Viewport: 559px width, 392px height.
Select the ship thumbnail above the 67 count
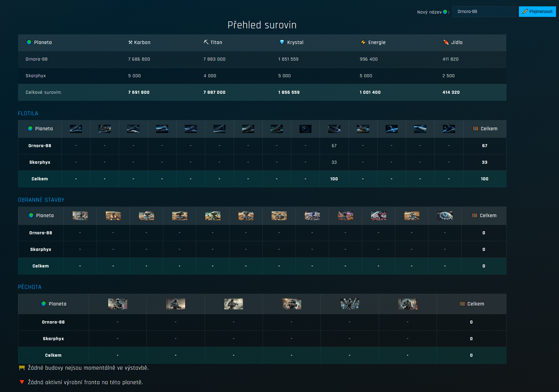334,129
